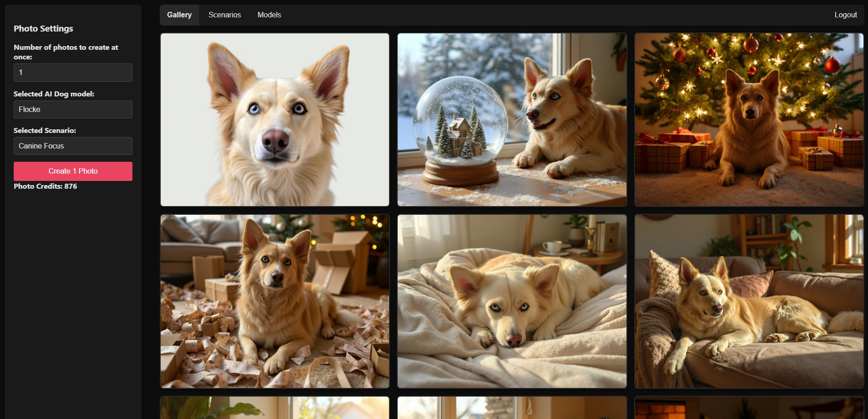This screenshot has width=868, height=419.
Task: Click the Selected AI Dog model label
Action: click(54, 94)
